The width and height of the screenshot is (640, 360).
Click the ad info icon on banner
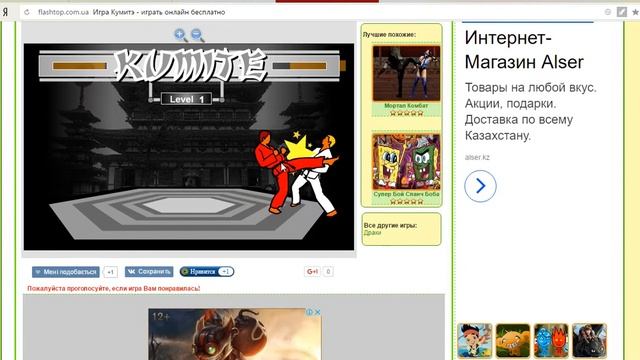pyautogui.click(x=310, y=312)
